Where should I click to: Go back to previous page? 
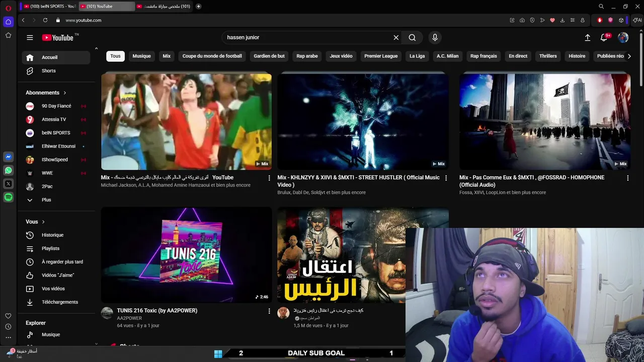(23, 20)
